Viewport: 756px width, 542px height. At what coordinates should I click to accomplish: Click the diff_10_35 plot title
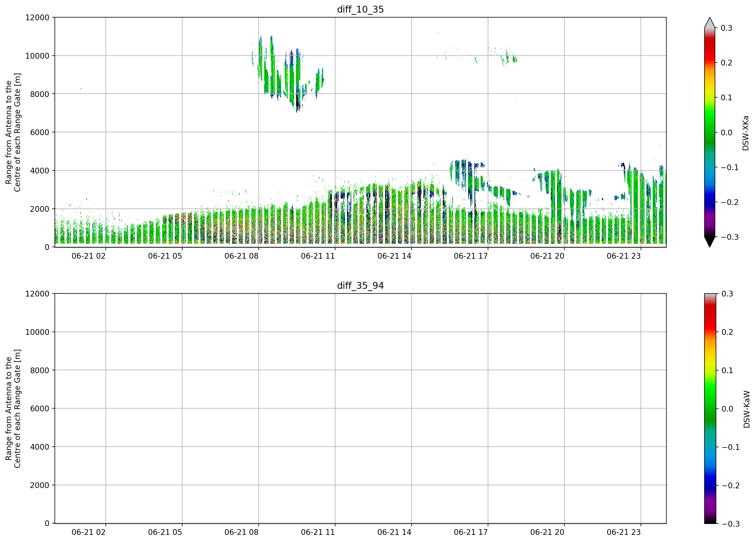point(360,9)
